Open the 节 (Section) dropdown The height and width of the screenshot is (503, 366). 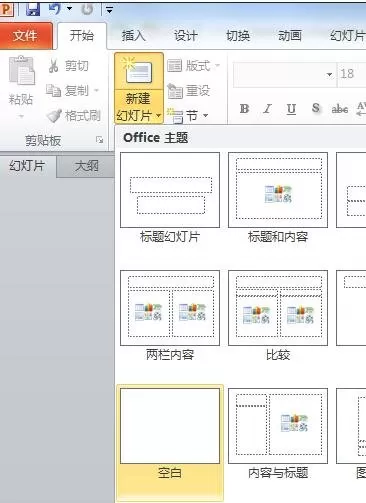pos(187,115)
